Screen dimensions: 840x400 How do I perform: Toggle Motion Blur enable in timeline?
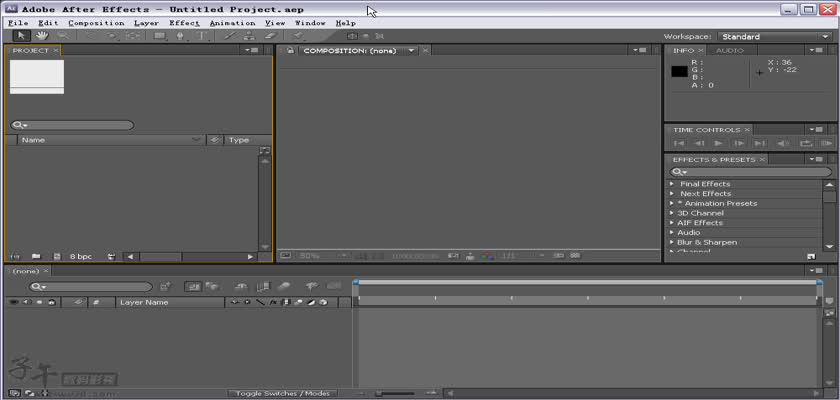[x=283, y=286]
